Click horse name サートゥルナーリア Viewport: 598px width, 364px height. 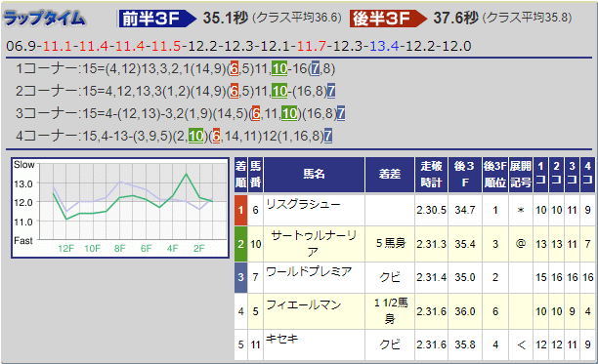pos(314,244)
